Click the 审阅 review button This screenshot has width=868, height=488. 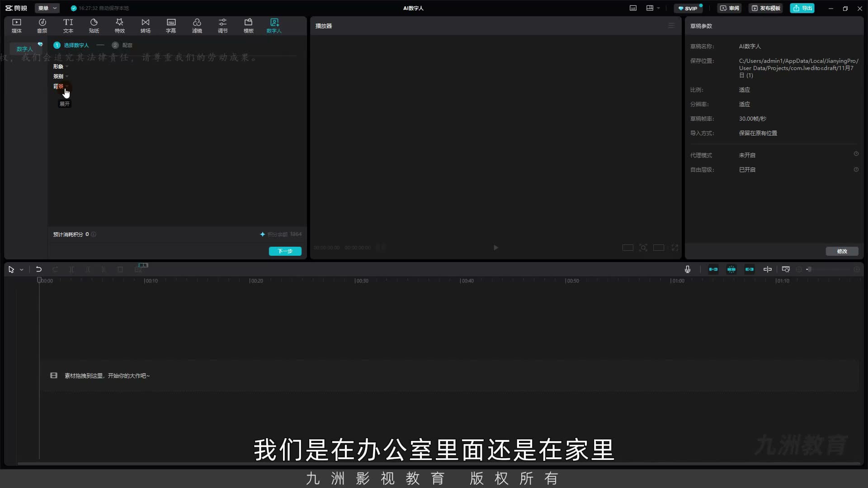click(x=730, y=8)
